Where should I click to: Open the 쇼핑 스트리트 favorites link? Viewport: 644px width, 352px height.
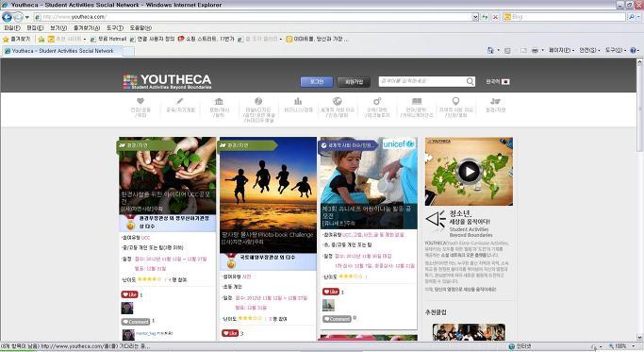click(206, 39)
